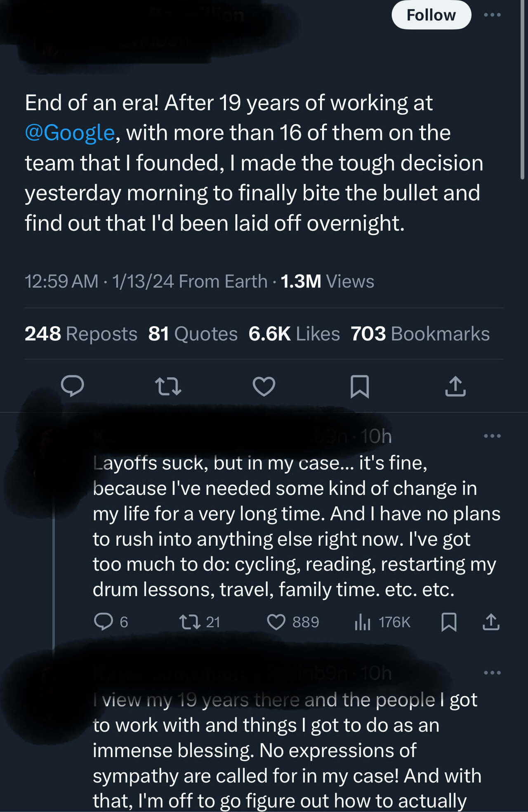View analytics showing 176K views
Image resolution: width=528 pixels, height=812 pixels.
click(x=382, y=622)
